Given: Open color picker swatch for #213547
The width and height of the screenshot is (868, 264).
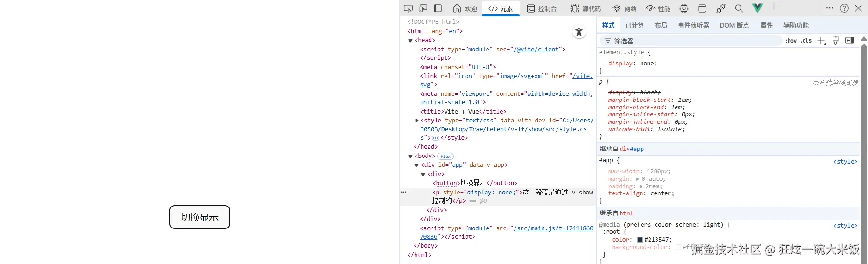Looking at the screenshot, I should (x=640, y=240).
